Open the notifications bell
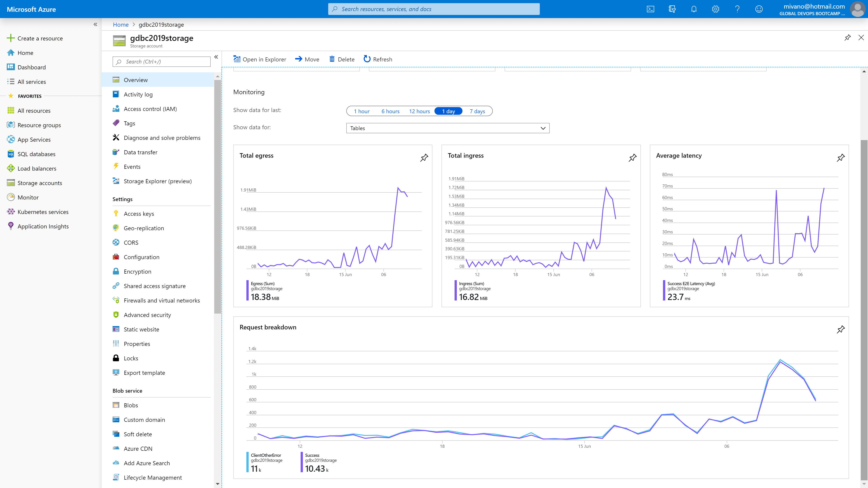Image resolution: width=868 pixels, height=488 pixels. pyautogui.click(x=694, y=9)
